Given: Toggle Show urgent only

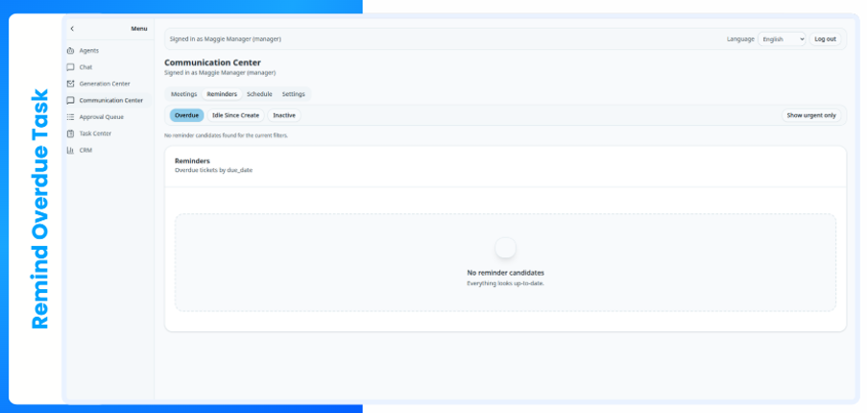Looking at the screenshot, I should click(x=811, y=115).
